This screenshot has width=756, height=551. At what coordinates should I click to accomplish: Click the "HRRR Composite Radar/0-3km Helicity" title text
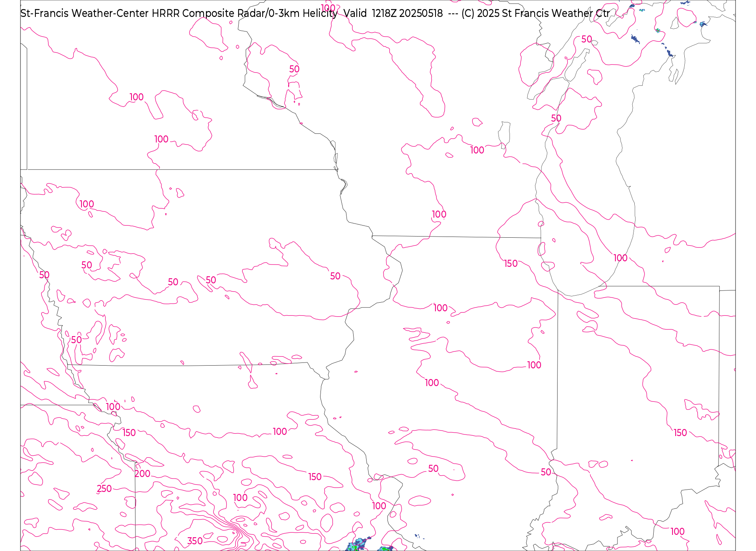pos(245,13)
